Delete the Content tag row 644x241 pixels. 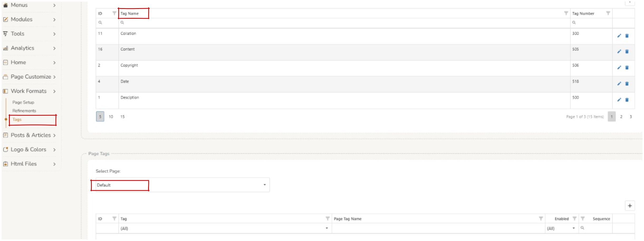click(627, 52)
